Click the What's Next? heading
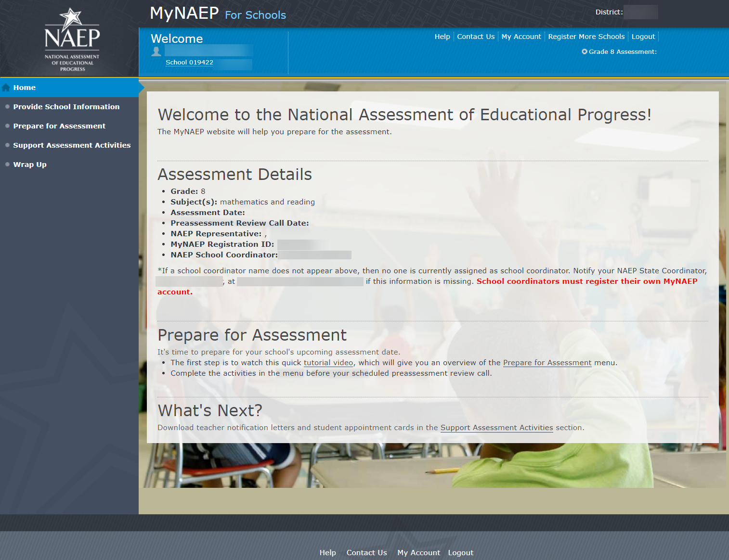 point(210,410)
